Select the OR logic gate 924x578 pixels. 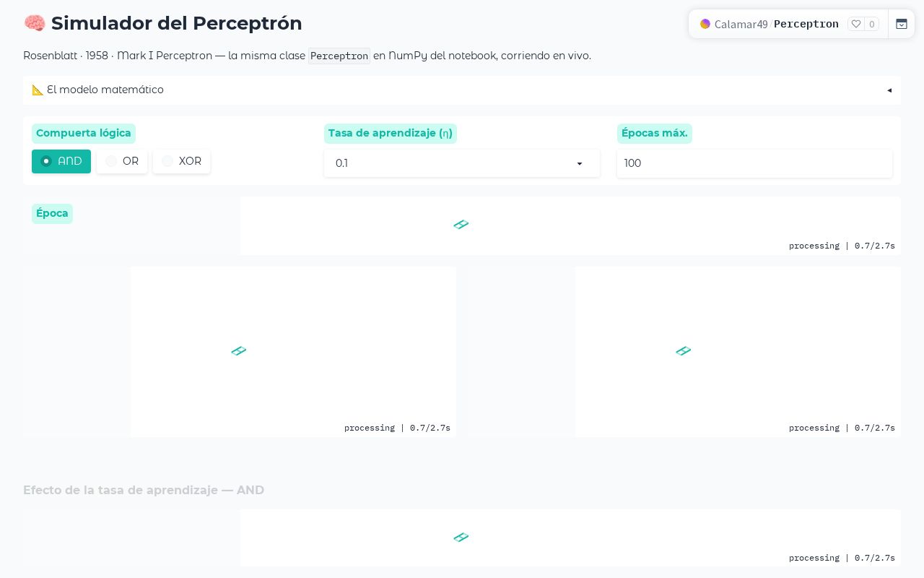coord(122,161)
